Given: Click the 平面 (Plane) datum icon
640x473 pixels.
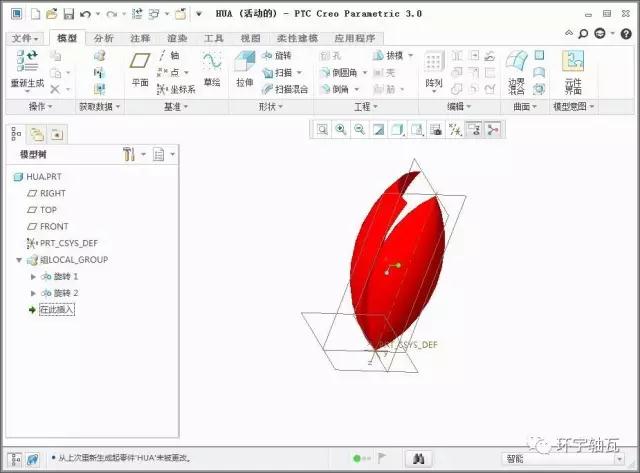Looking at the screenshot, I should [140, 68].
